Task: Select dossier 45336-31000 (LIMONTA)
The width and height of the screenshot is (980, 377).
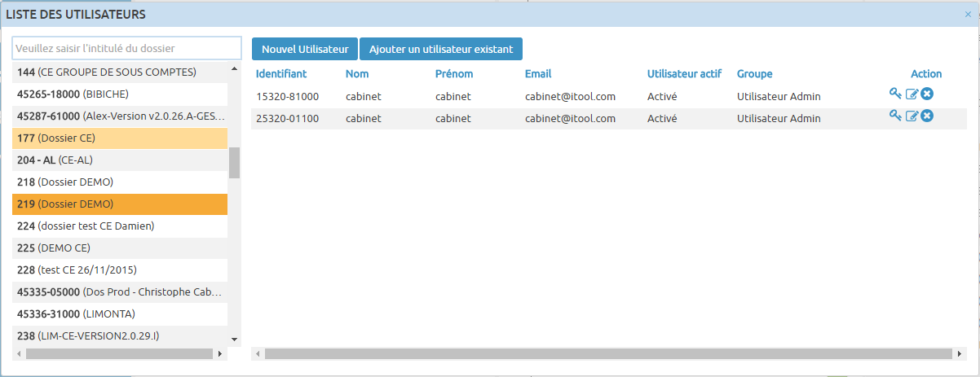Action: [x=120, y=313]
